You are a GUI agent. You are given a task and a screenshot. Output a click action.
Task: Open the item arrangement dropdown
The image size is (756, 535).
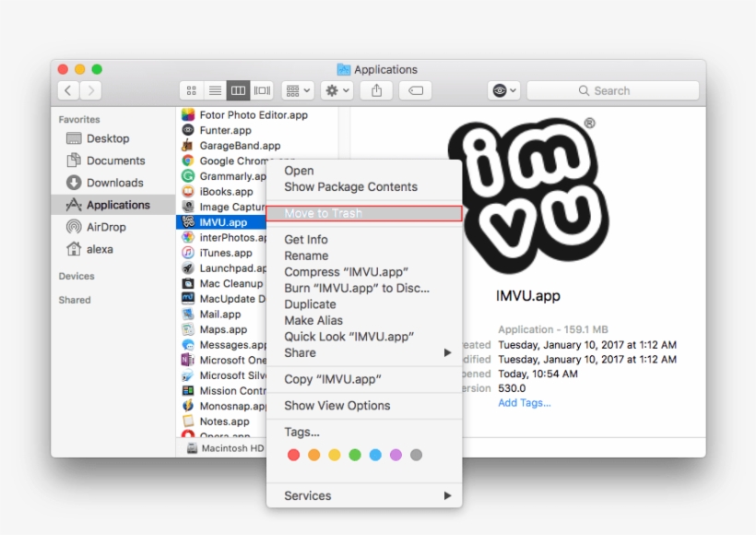click(298, 90)
